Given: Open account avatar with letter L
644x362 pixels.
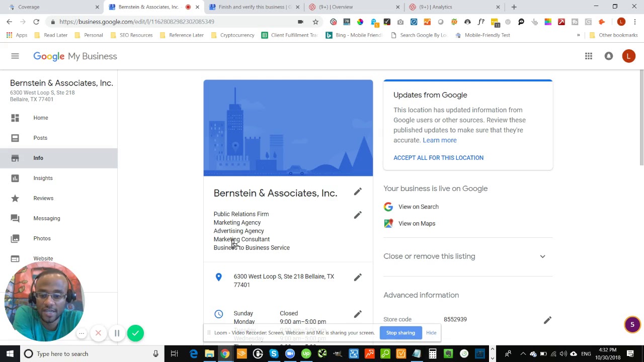Looking at the screenshot, I should pos(628,56).
